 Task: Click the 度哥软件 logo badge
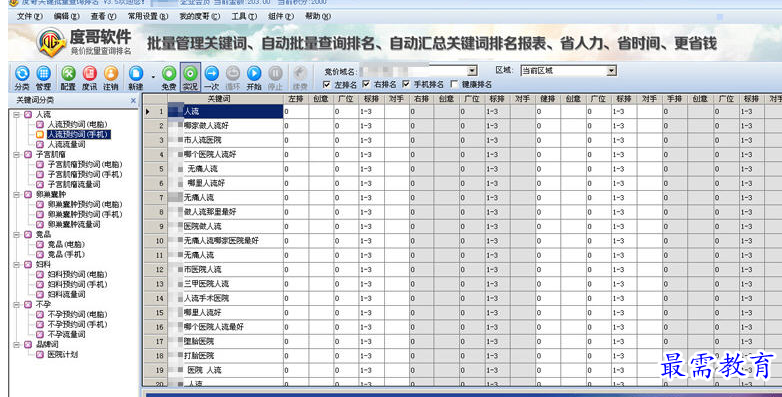51,42
